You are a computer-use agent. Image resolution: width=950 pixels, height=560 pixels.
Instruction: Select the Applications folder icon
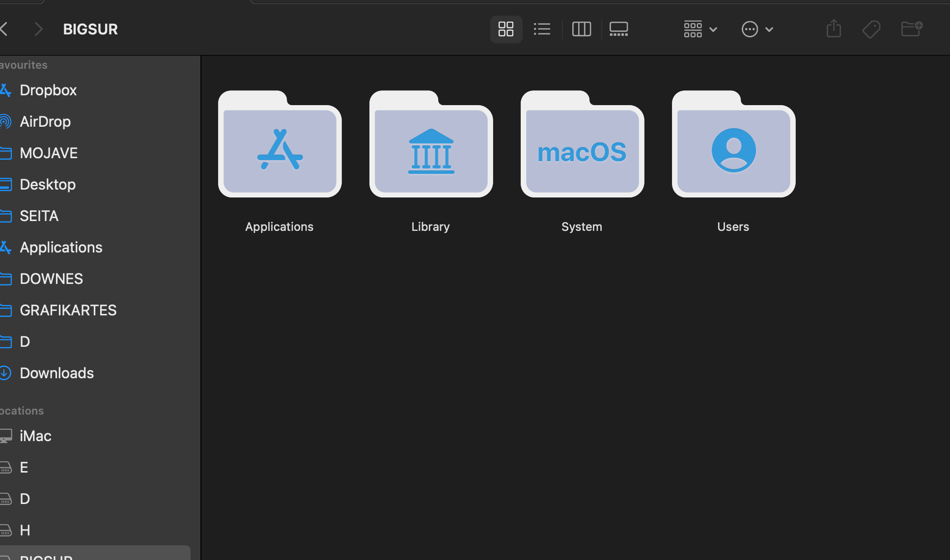[279, 145]
